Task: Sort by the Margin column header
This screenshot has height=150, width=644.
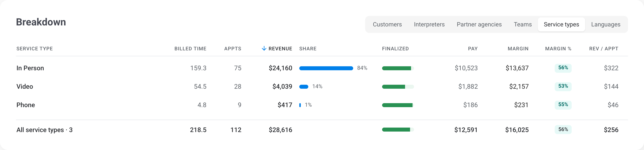Action: 518,49
